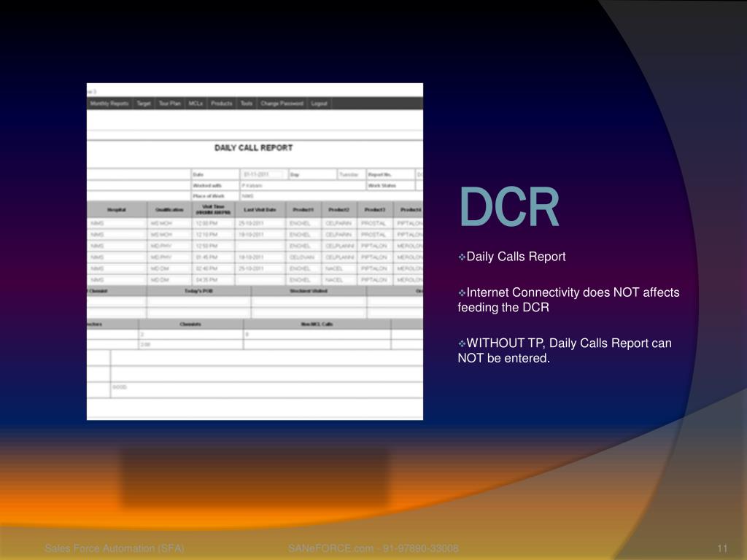The width and height of the screenshot is (747, 560).
Task: Click the Place of Work field
Action: pyautogui.click(x=331, y=196)
